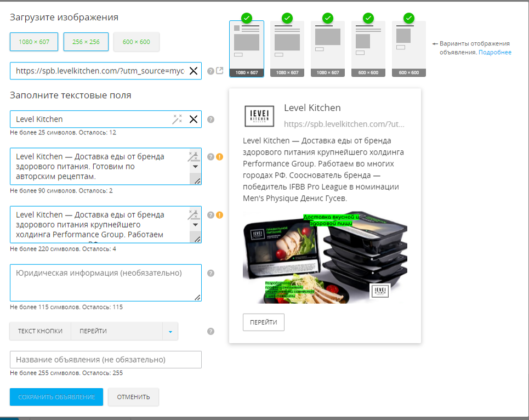Click the 600 × 600 image upload button
Screen dimensions: 529x420
point(136,42)
